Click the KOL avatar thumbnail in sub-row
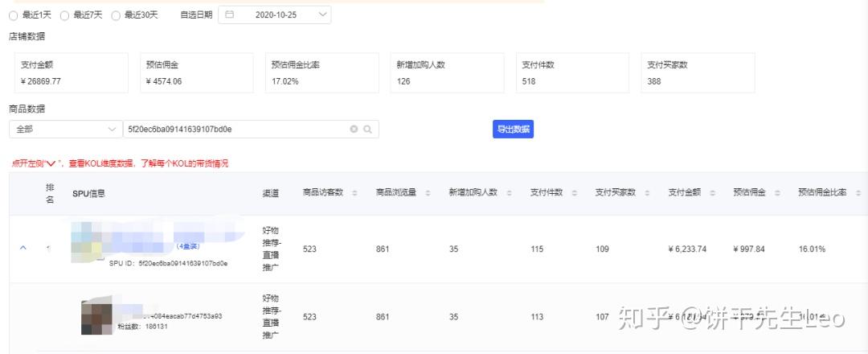This screenshot has height=354, width=868. click(97, 316)
